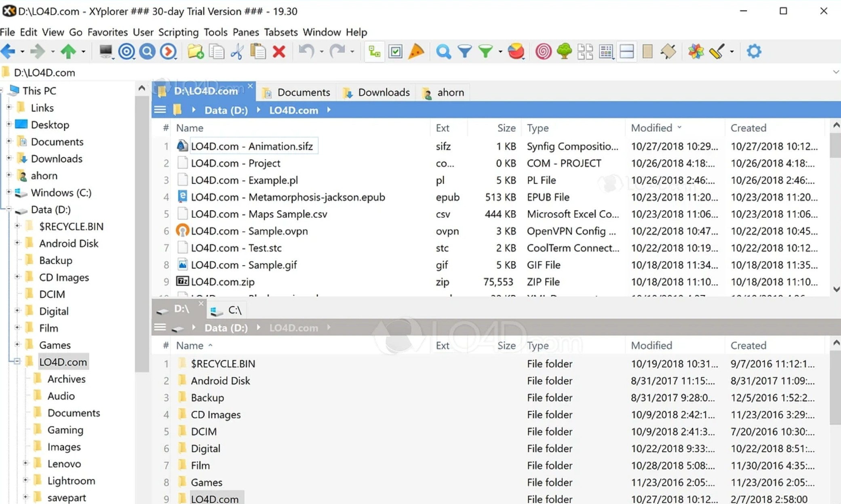Click the pink spiral icon
The width and height of the screenshot is (841, 504).
(x=543, y=51)
